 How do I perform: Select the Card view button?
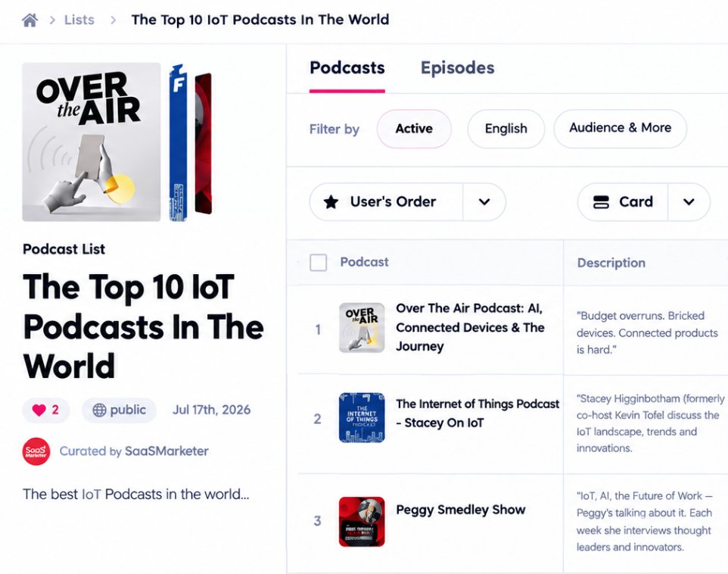point(623,201)
